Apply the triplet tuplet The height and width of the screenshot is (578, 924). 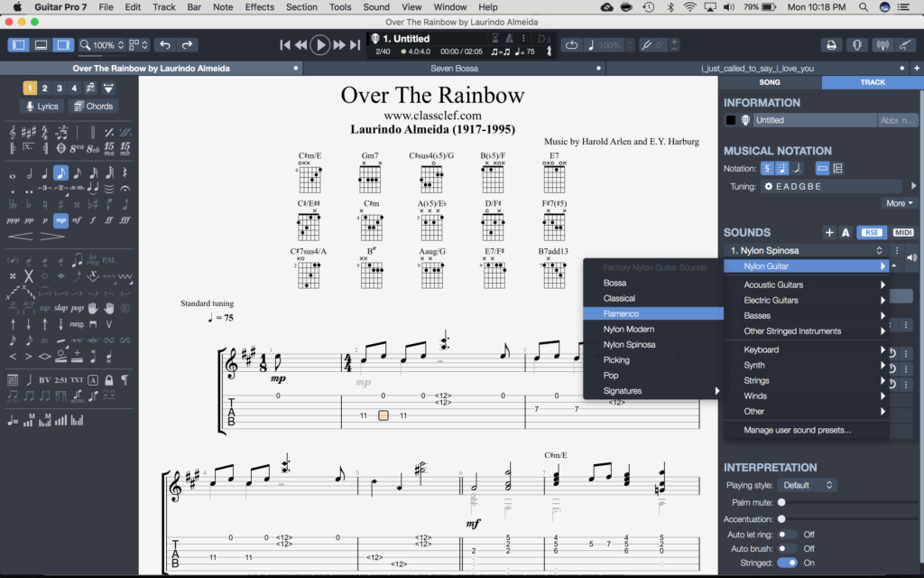point(45,189)
